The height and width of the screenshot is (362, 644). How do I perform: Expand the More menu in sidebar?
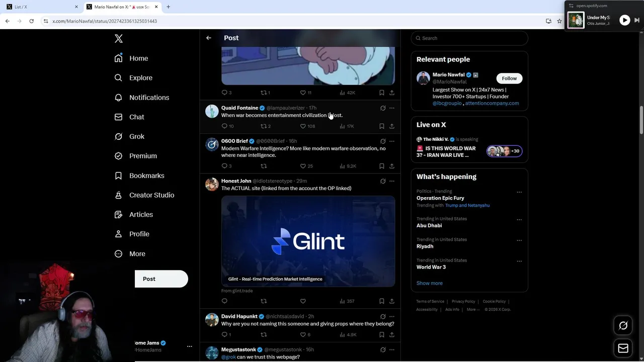tap(130, 254)
